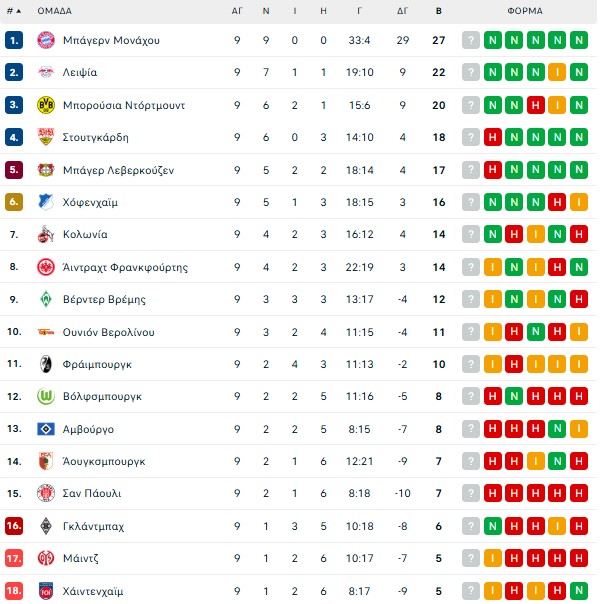The image size is (601, 604).
Task: Click the Σαν Πάουλι team name
Action: click(93, 494)
